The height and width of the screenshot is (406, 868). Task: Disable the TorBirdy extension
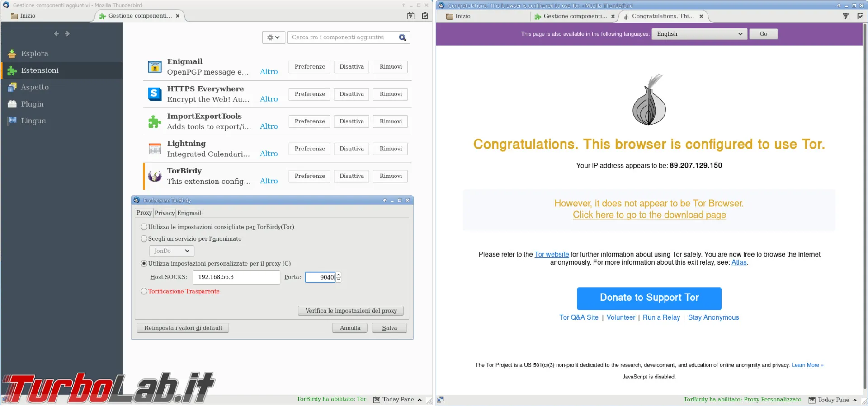352,176
